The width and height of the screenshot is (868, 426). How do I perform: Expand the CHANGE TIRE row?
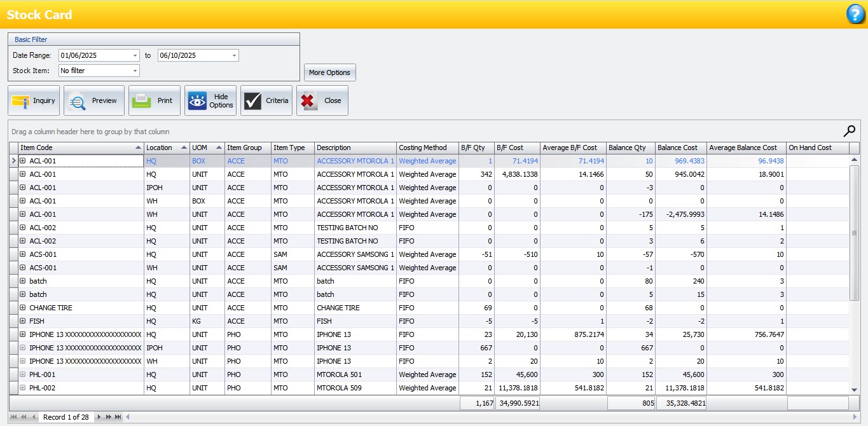[x=23, y=308]
